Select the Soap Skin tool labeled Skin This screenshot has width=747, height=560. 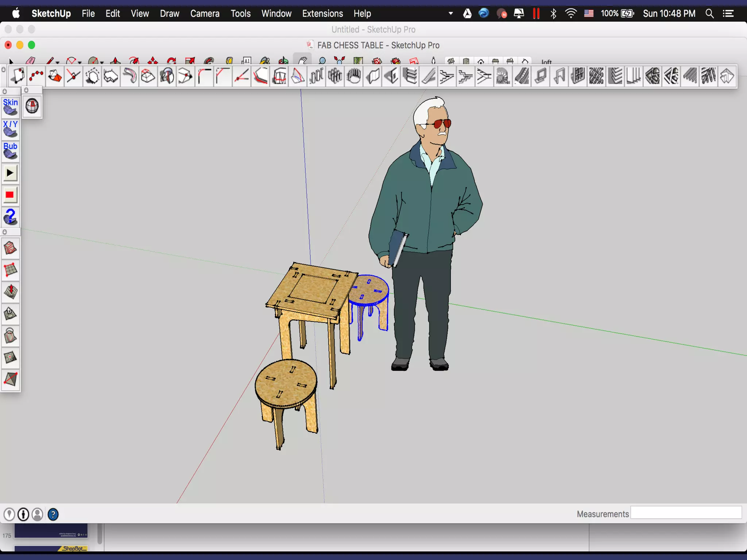(10, 107)
